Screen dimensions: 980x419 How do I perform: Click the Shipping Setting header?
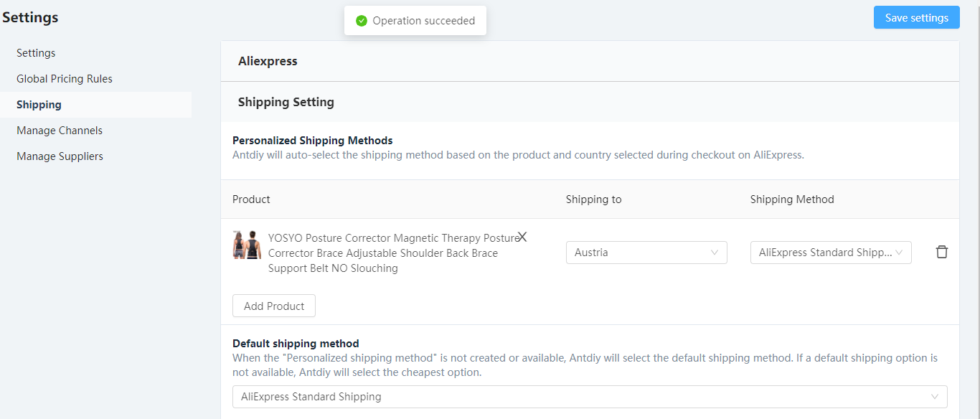pyautogui.click(x=590, y=102)
